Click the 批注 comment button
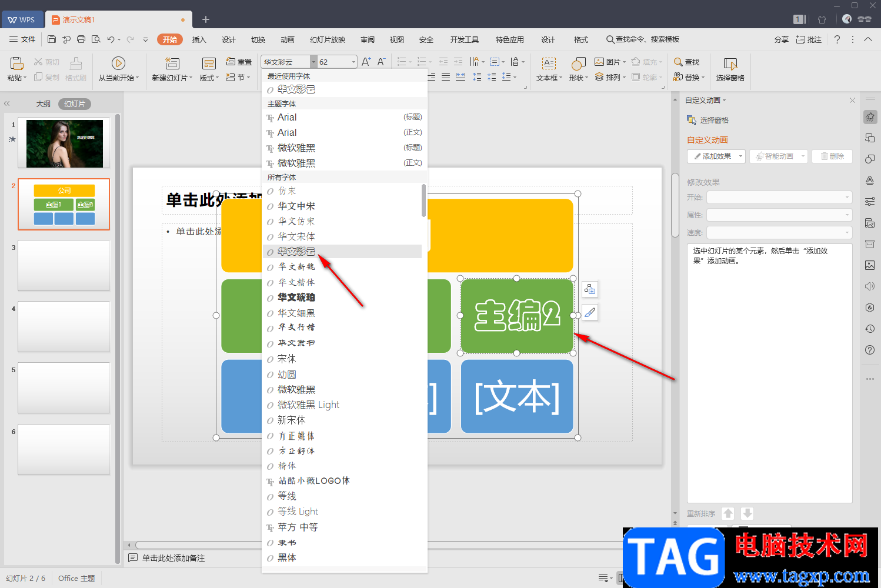Image resolution: width=881 pixels, height=588 pixels. point(809,39)
